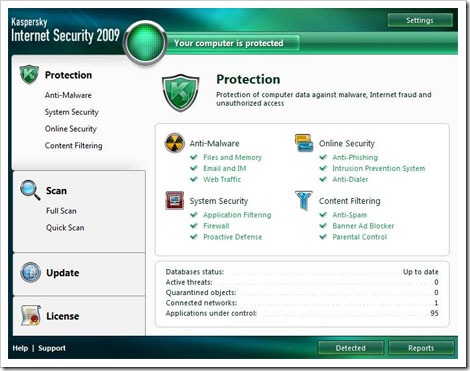Click the Content Filtering funnel icon
Image resolution: width=470 pixels, height=371 pixels.
pos(304,200)
